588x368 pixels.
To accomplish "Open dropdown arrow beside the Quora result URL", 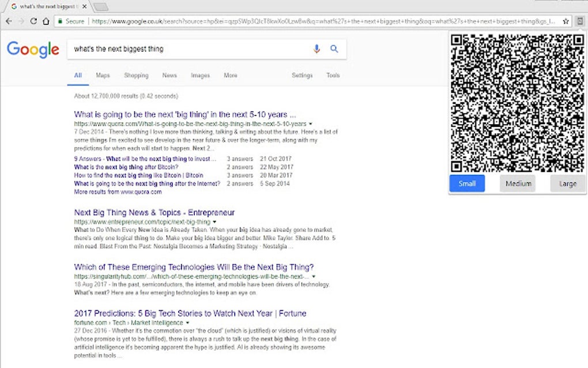I will (311, 123).
